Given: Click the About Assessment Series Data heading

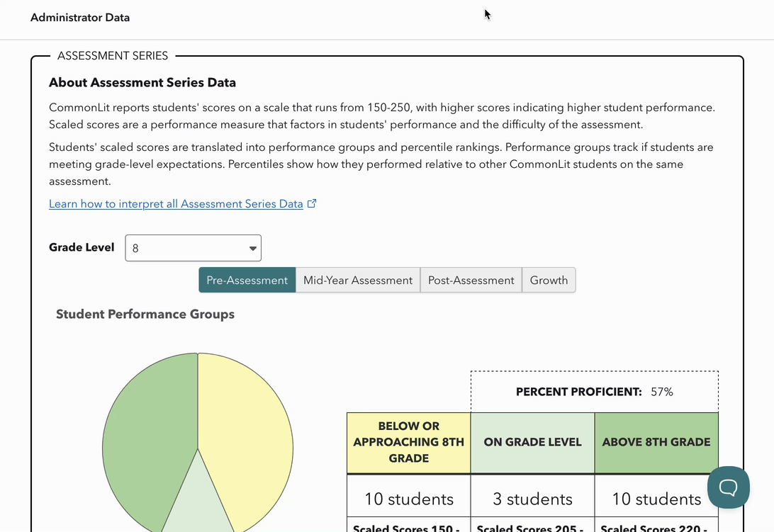Looking at the screenshot, I should point(142,82).
